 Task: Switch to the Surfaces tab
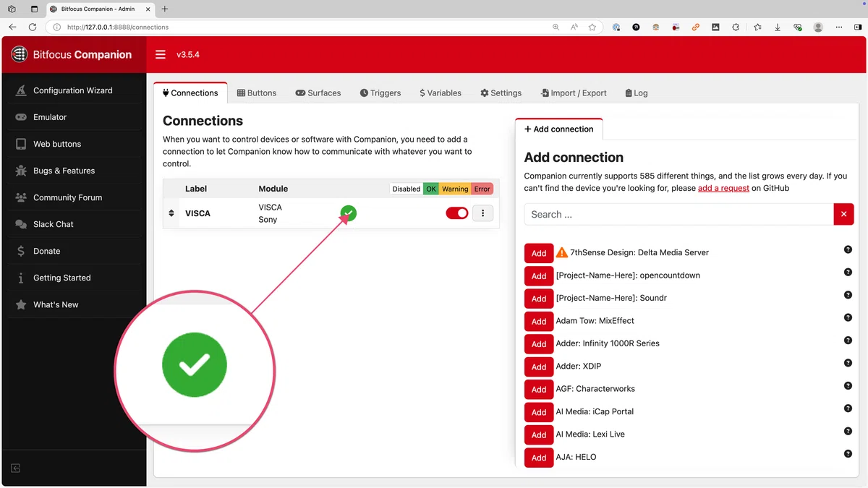pyautogui.click(x=318, y=93)
